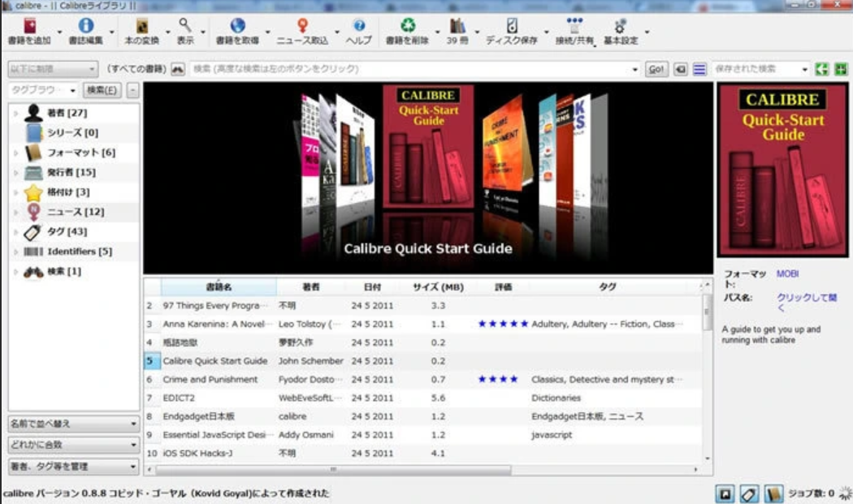Expand the 著者 [27] tree node
This screenshot has height=504, width=853.
pos(15,113)
